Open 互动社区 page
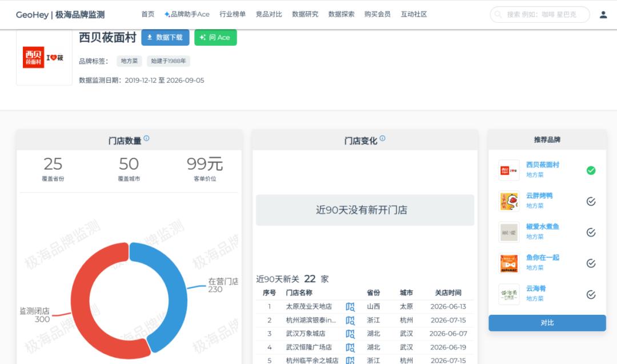The height and width of the screenshot is (364, 617). pyautogui.click(x=414, y=14)
